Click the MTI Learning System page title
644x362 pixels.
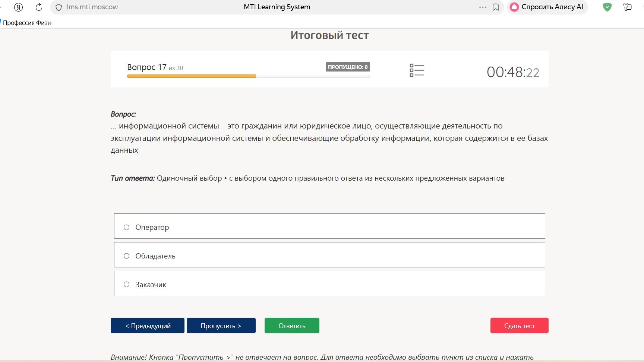[277, 7]
